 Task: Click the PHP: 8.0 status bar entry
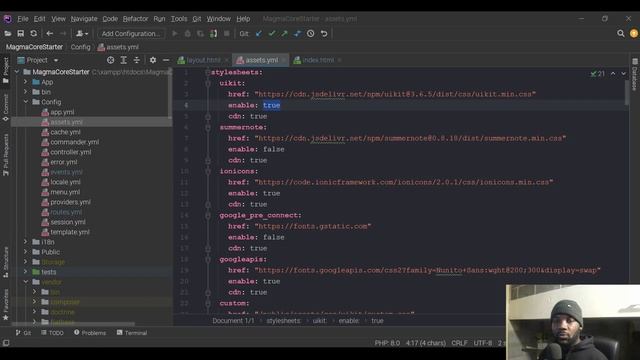coord(387,343)
